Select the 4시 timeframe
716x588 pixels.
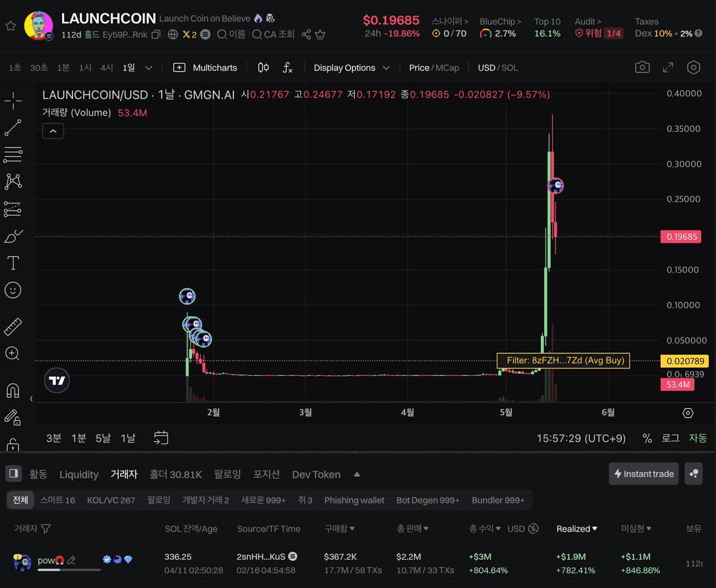pyautogui.click(x=106, y=68)
